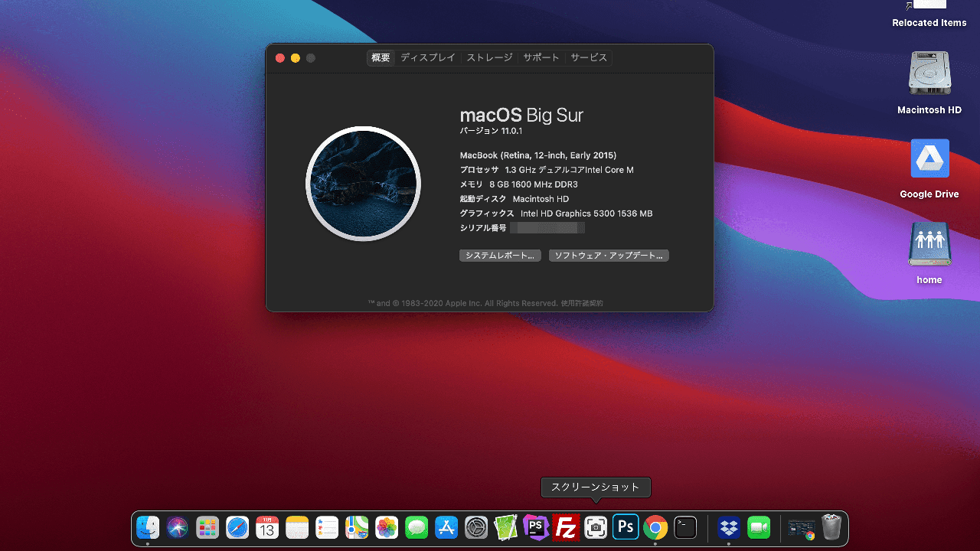The image size is (980, 551).
Task: Switch to the ストレージ tab
Action: 489,57
